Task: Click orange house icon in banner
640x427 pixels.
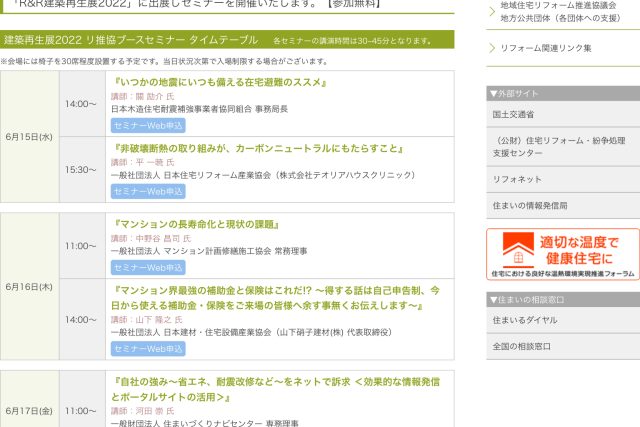Action: [518, 250]
